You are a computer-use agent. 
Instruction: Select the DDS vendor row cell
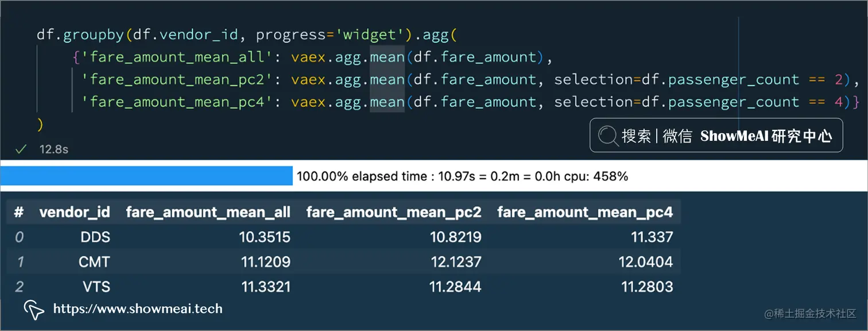[x=95, y=237]
